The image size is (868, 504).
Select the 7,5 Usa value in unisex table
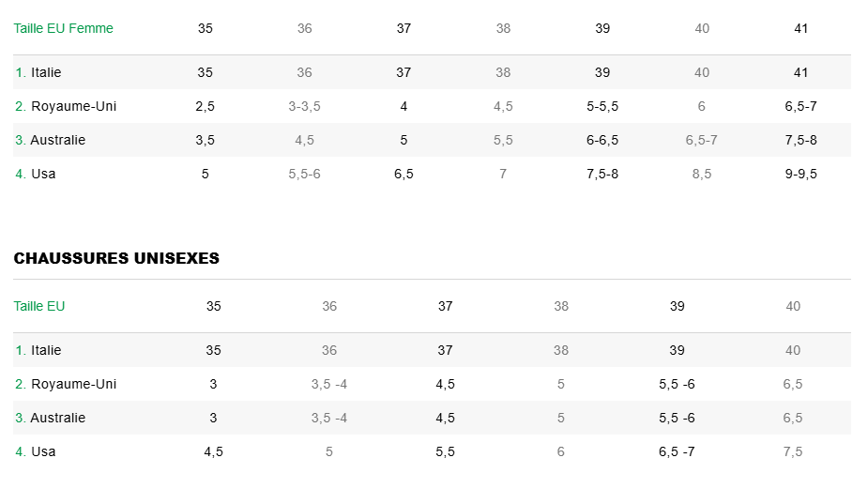[793, 451]
